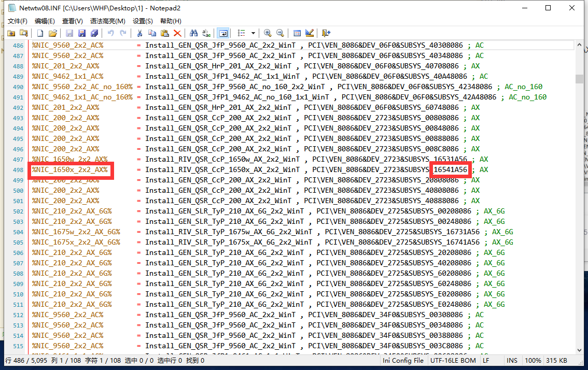Click the grayed-out Save icon
This screenshot has height=370, width=588.
pos(69,33)
